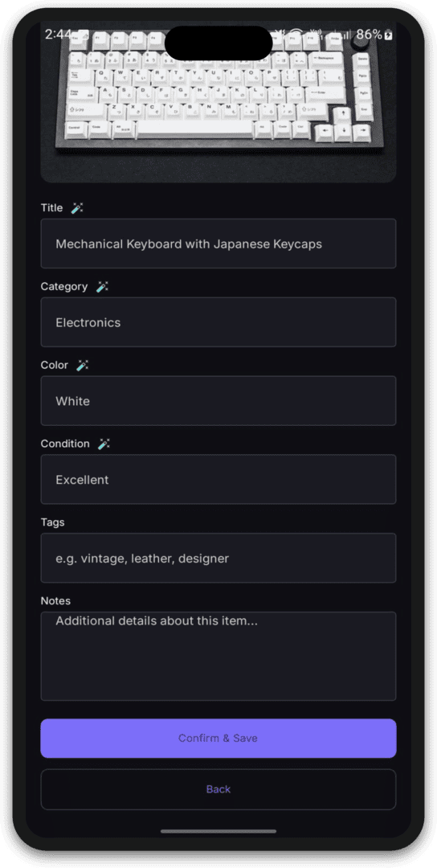Tap the clock time in status bar

pyautogui.click(x=58, y=35)
